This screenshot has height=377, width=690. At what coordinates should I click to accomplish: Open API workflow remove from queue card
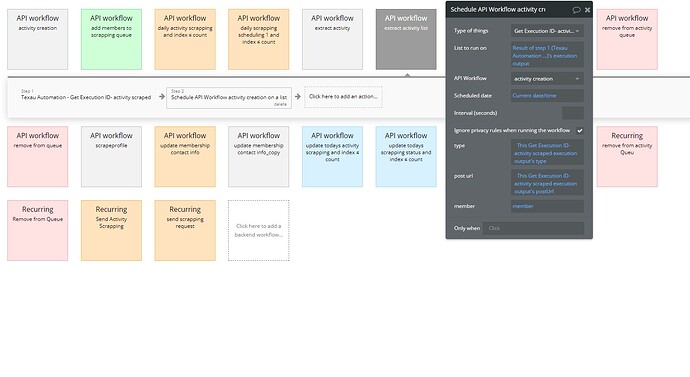[37, 157]
